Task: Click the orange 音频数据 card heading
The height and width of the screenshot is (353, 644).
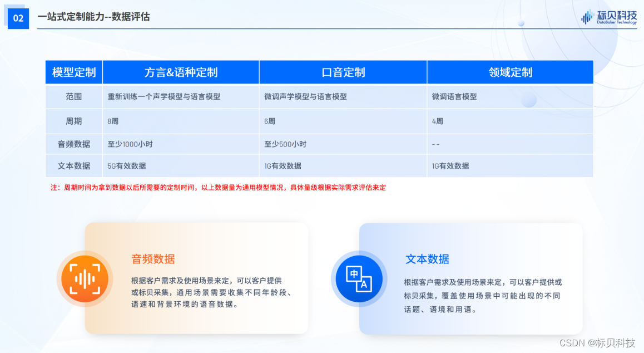Action: coord(153,259)
